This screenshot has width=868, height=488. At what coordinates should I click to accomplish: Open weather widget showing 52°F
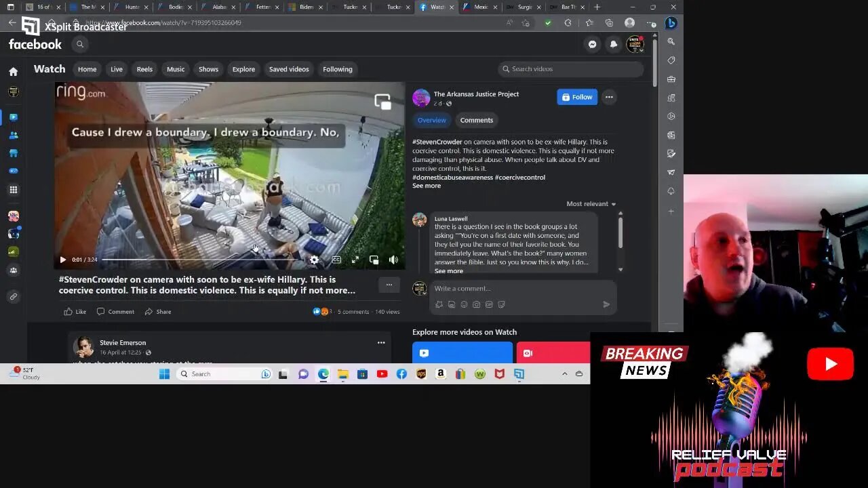[x=24, y=373]
